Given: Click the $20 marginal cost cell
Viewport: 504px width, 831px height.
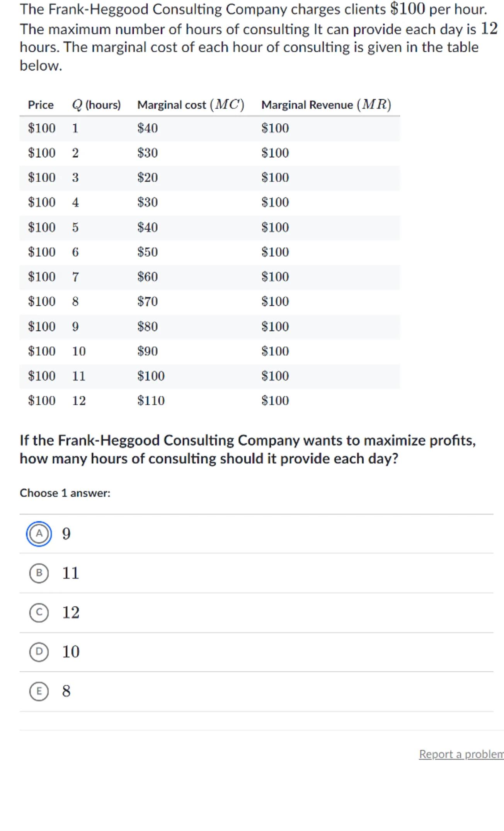Looking at the screenshot, I should point(147,177).
